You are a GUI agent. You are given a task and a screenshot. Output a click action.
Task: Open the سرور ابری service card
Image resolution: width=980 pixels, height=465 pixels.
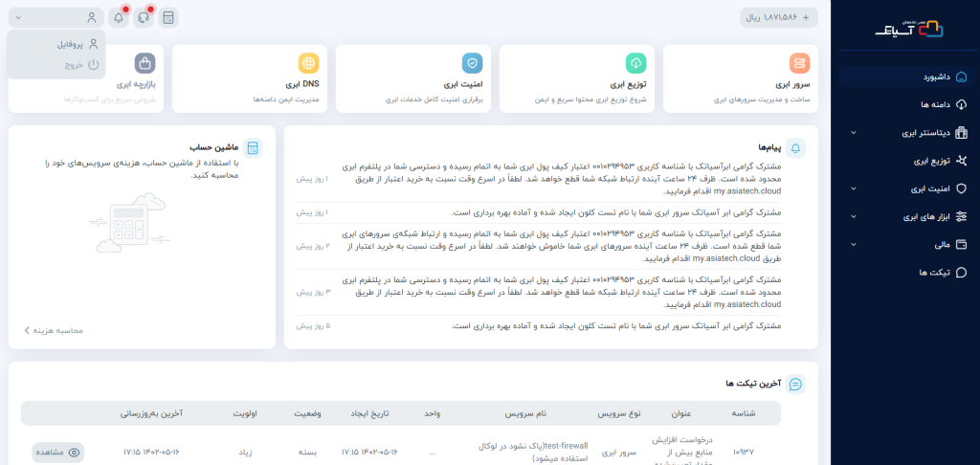pyautogui.click(x=740, y=78)
